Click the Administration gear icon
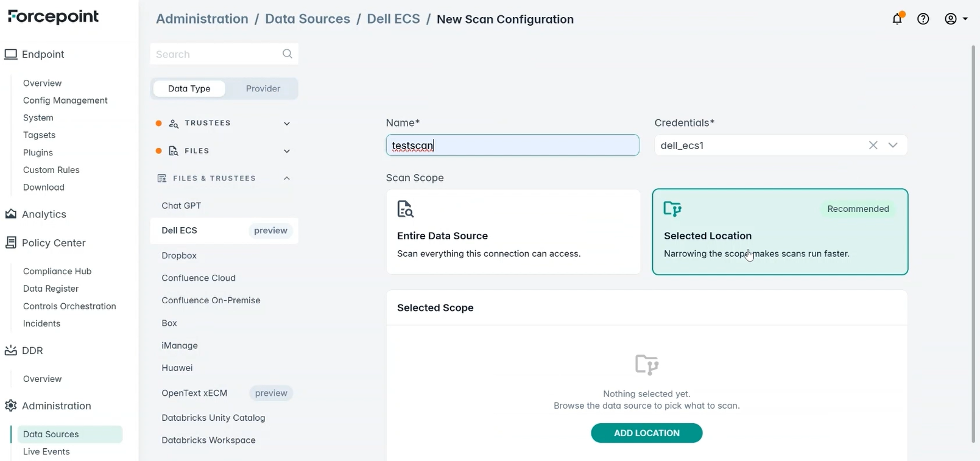 pos(11,406)
